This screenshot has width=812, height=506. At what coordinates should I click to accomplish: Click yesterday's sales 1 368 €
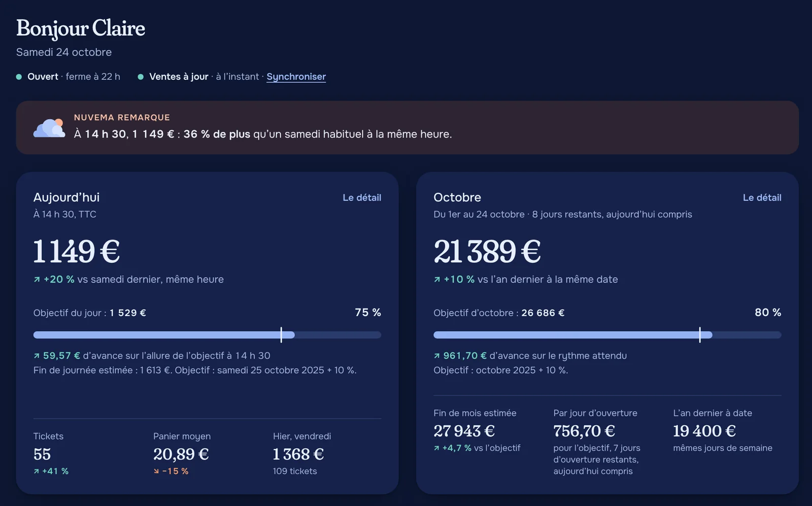298,454
